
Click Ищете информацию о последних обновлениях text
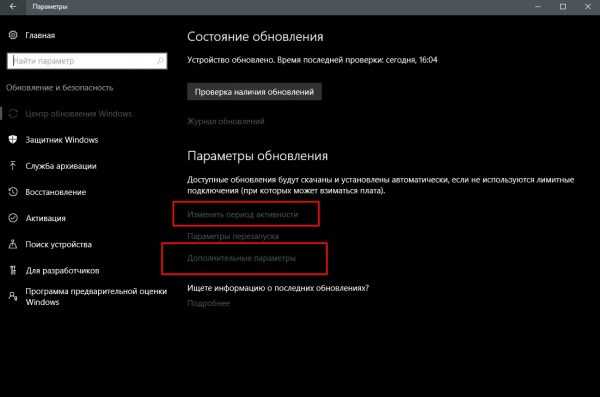pyautogui.click(x=278, y=288)
